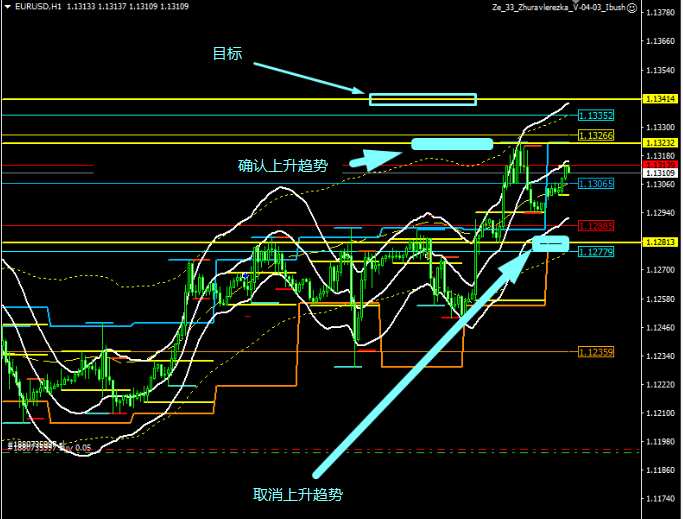Screen dimensions: 683x519
Task: Select the 确认上升趋势 annotation text
Action: [x=283, y=166]
